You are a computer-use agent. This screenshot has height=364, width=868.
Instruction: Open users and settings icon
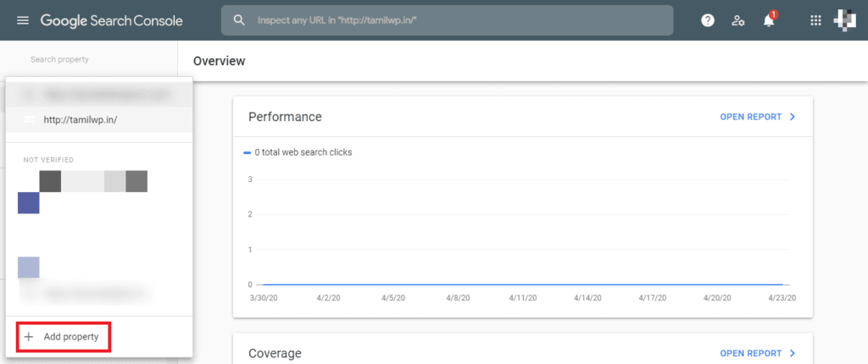pyautogui.click(x=738, y=20)
